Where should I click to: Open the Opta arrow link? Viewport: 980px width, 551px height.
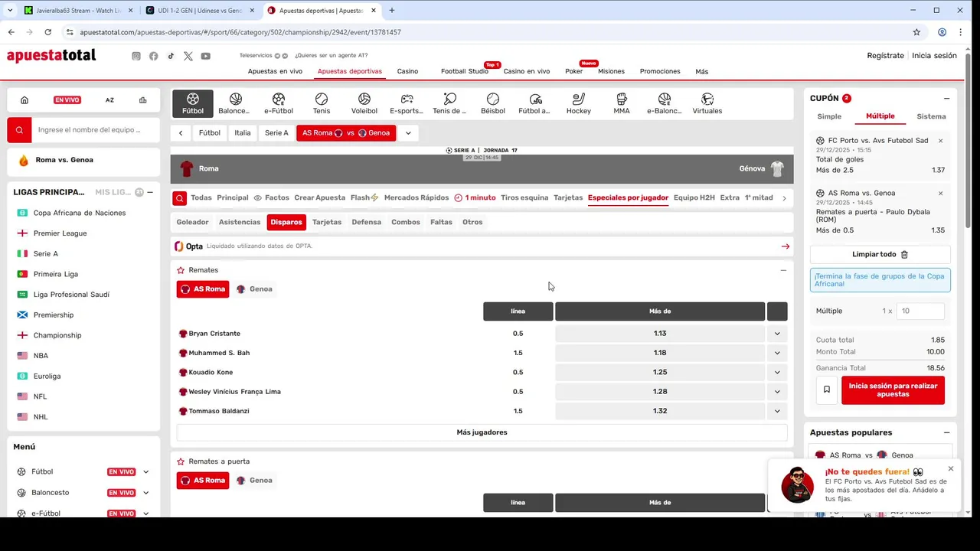[785, 246]
